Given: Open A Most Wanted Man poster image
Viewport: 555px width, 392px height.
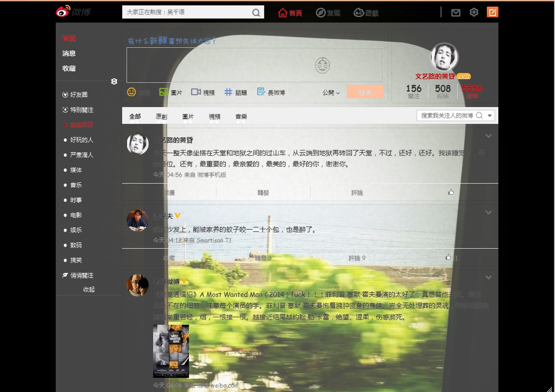Looking at the screenshot, I should 171,351.
